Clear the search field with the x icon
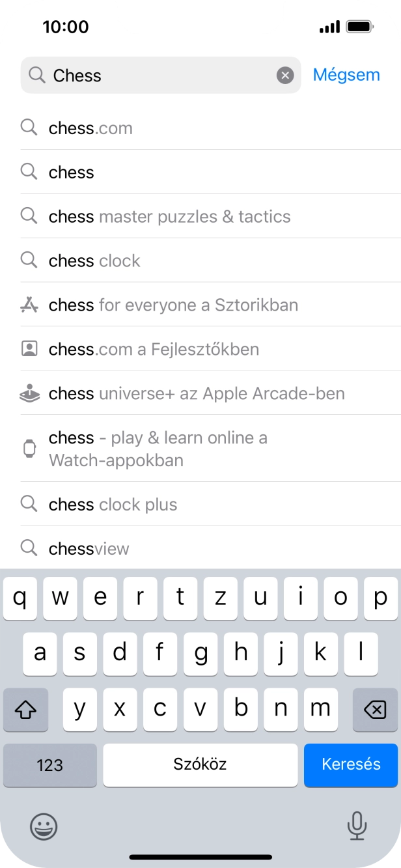The image size is (401, 868). point(285,76)
